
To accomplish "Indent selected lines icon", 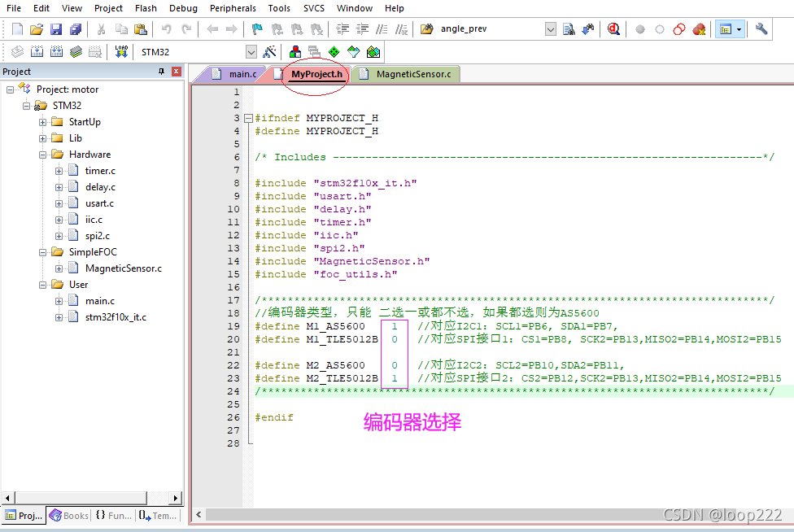I will [x=342, y=28].
